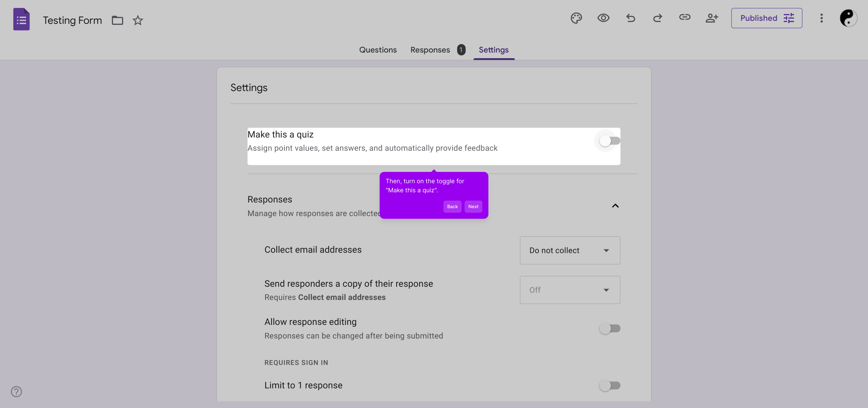The height and width of the screenshot is (408, 868).
Task: Click the Published button
Action: point(766,18)
